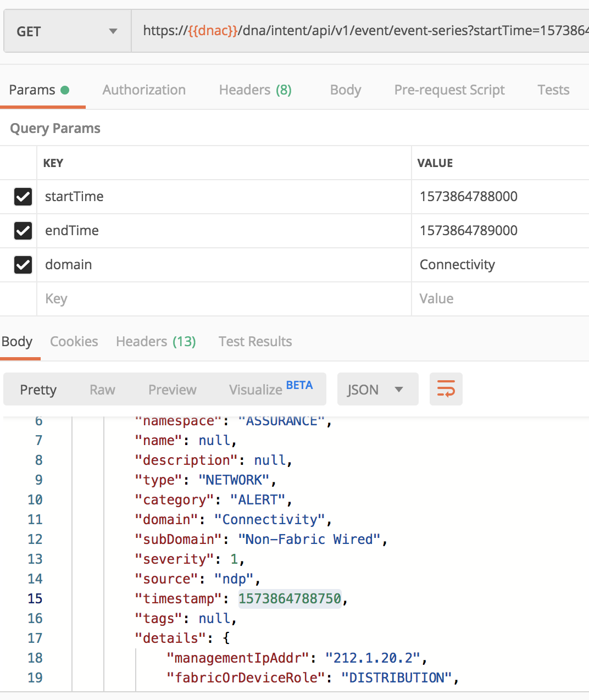
Task: Open the Headers (13) response tab
Action: (x=155, y=341)
